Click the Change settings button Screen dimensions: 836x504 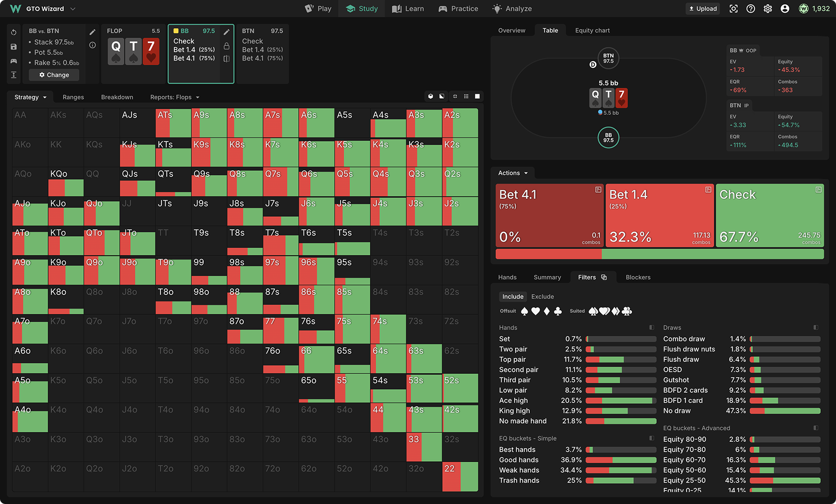[54, 75]
